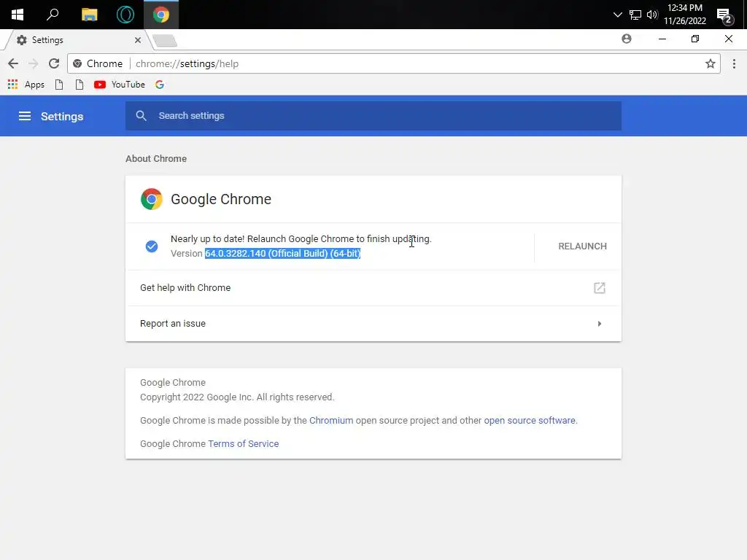Open the Apps bookmark shortcut
The width and height of the screenshot is (747, 560).
[x=26, y=85]
